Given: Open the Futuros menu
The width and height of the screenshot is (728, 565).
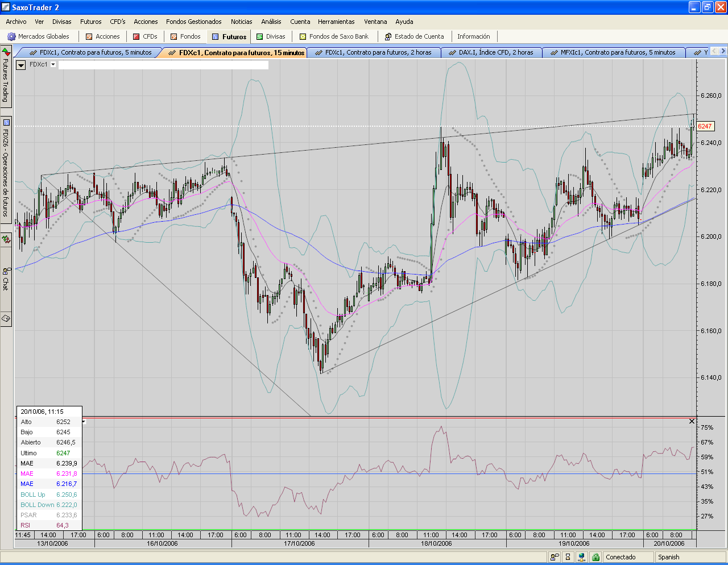Looking at the screenshot, I should [x=91, y=22].
